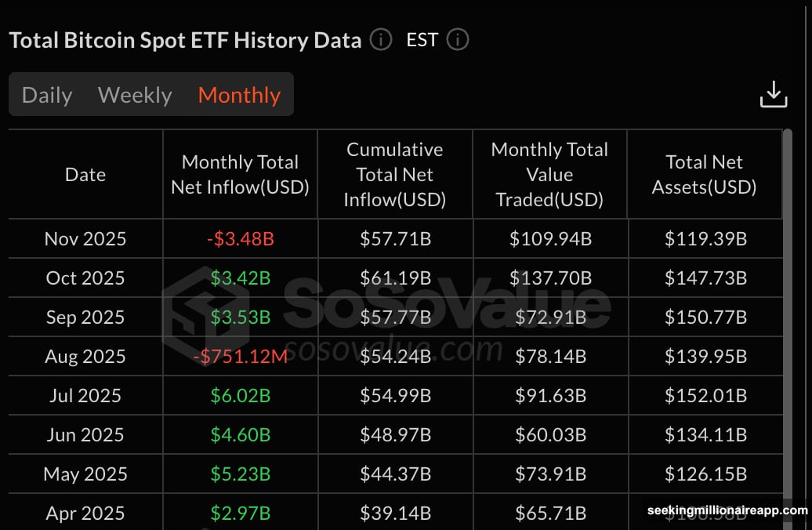Image resolution: width=812 pixels, height=530 pixels.
Task: Switch to the Daily tab
Action: coord(46,94)
